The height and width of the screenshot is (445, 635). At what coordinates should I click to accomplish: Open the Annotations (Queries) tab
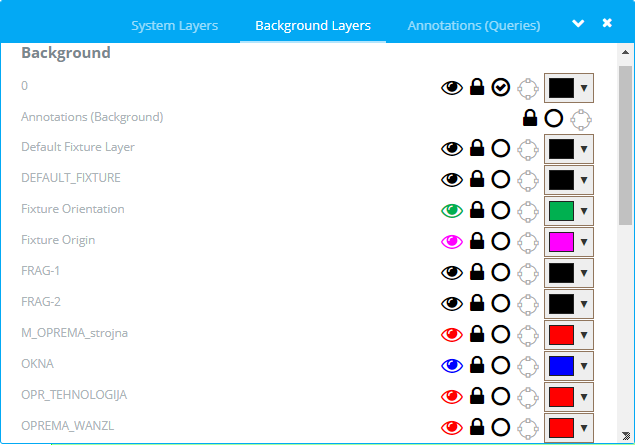click(x=474, y=26)
